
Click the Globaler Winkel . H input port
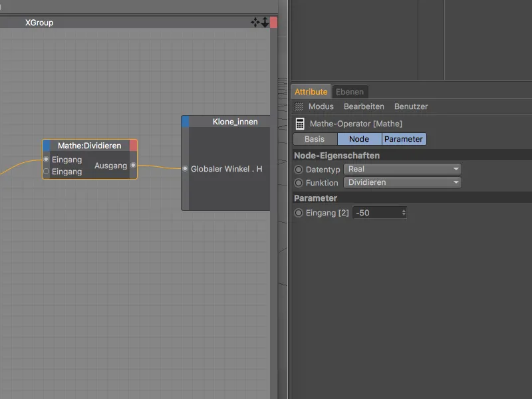pos(185,168)
